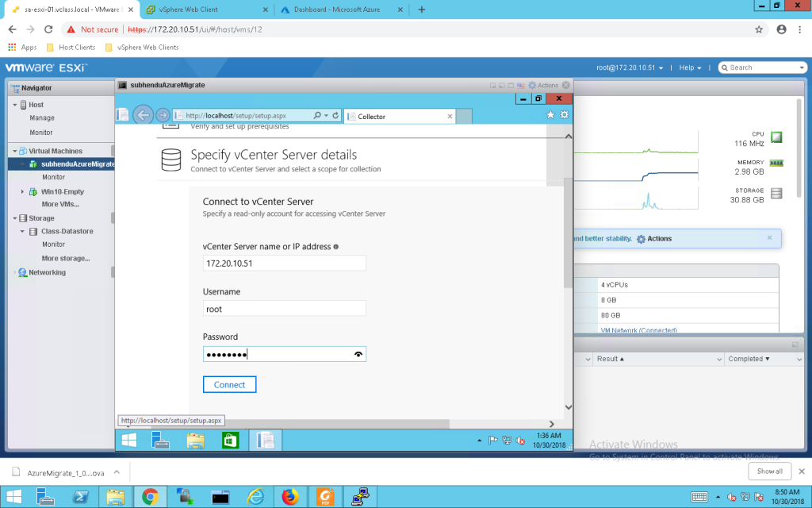
Task: Switch to the Dashboard - Microsoft Azure tab
Action: point(342,10)
